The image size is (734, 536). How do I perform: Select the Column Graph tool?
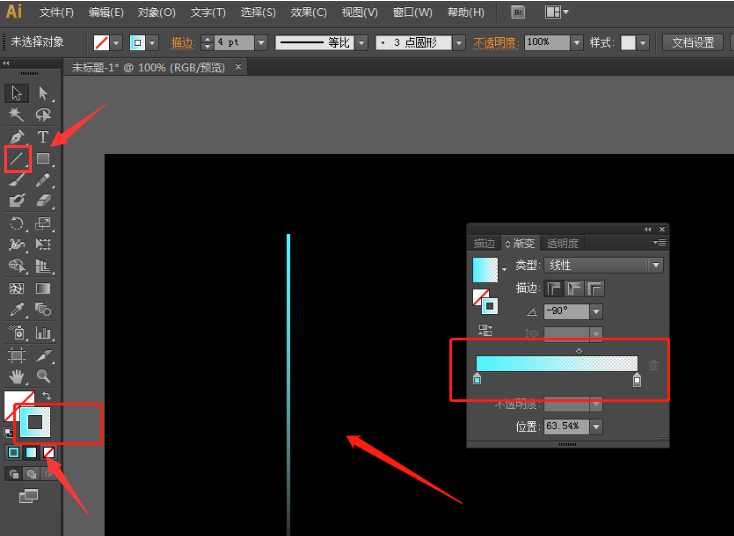[43, 333]
